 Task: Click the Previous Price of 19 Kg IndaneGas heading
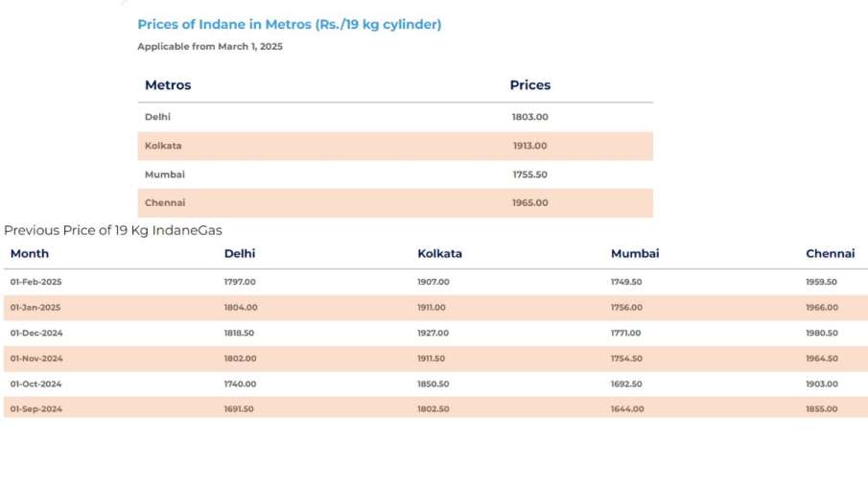113,231
